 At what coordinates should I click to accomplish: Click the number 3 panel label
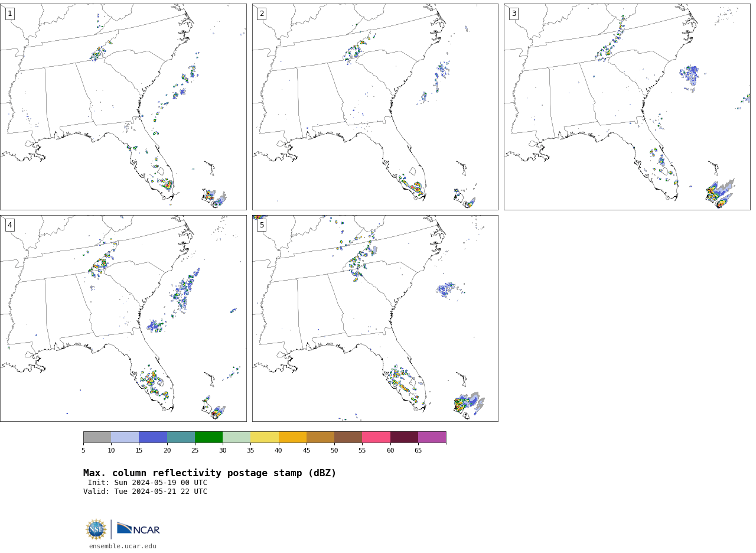coord(514,14)
